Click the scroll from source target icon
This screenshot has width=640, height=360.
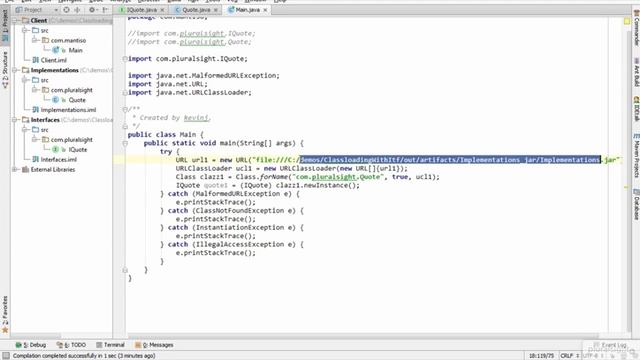click(x=67, y=9)
